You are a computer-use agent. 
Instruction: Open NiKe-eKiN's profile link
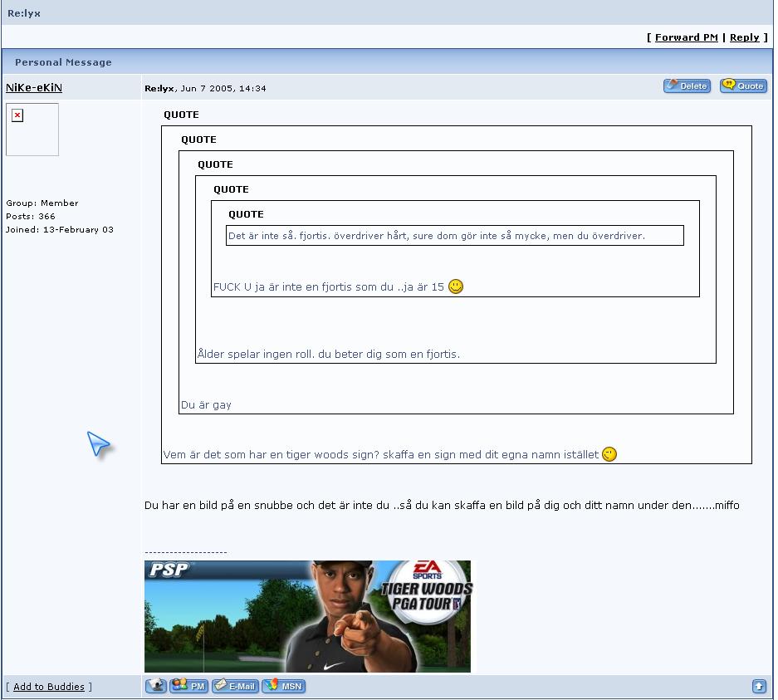(x=34, y=88)
